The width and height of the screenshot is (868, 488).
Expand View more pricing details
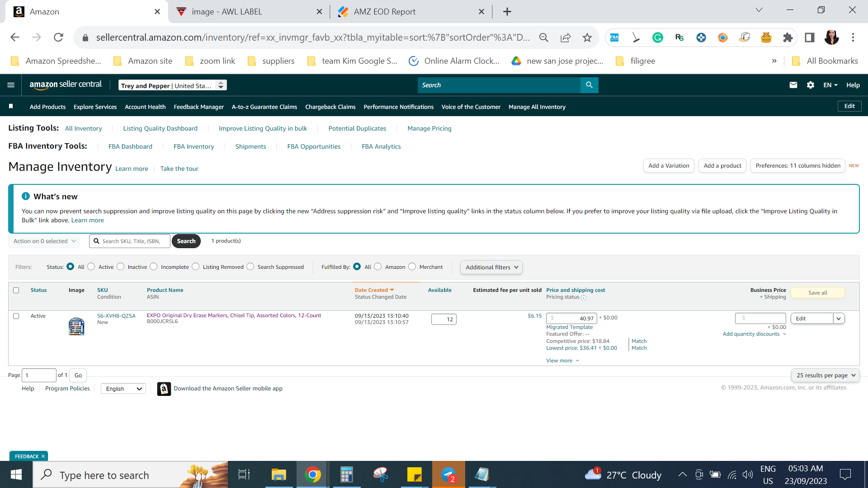pos(563,361)
